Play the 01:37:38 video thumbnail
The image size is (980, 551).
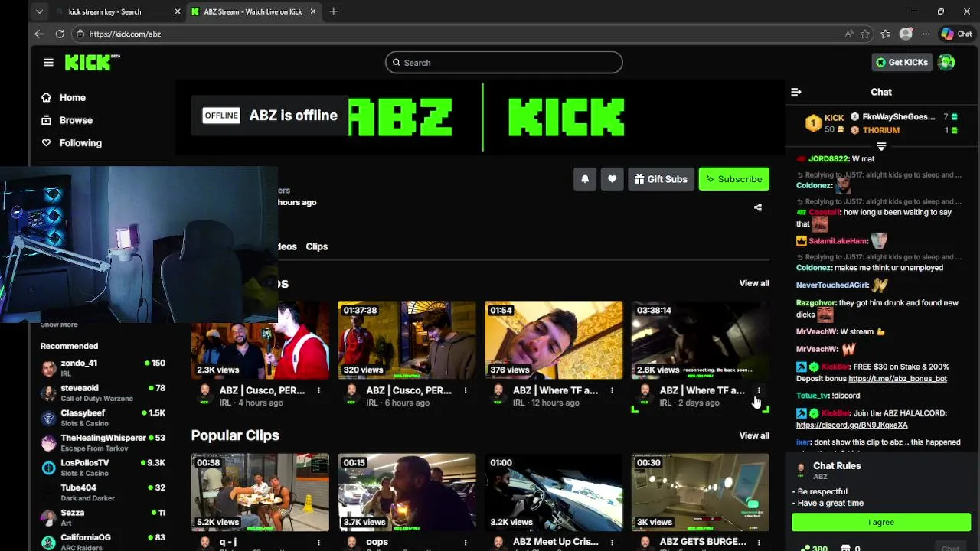(407, 340)
